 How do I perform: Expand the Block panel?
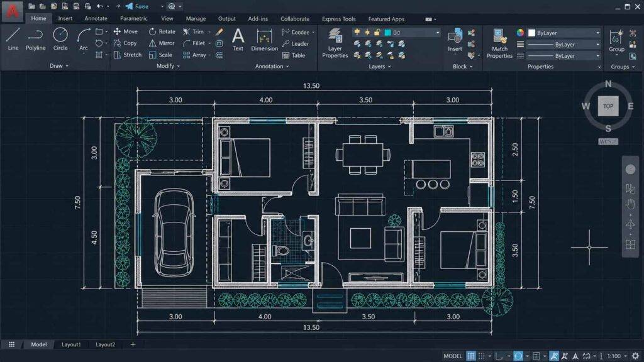click(x=462, y=66)
